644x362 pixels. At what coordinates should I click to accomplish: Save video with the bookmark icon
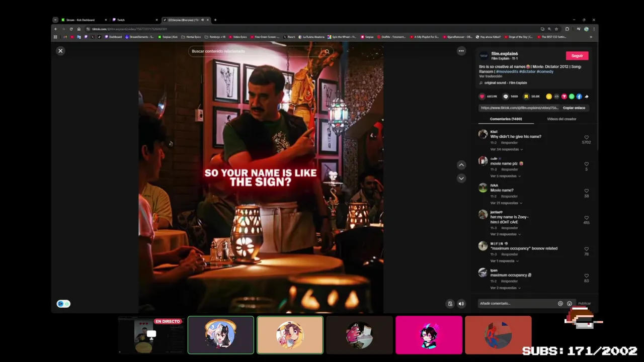pos(526,97)
